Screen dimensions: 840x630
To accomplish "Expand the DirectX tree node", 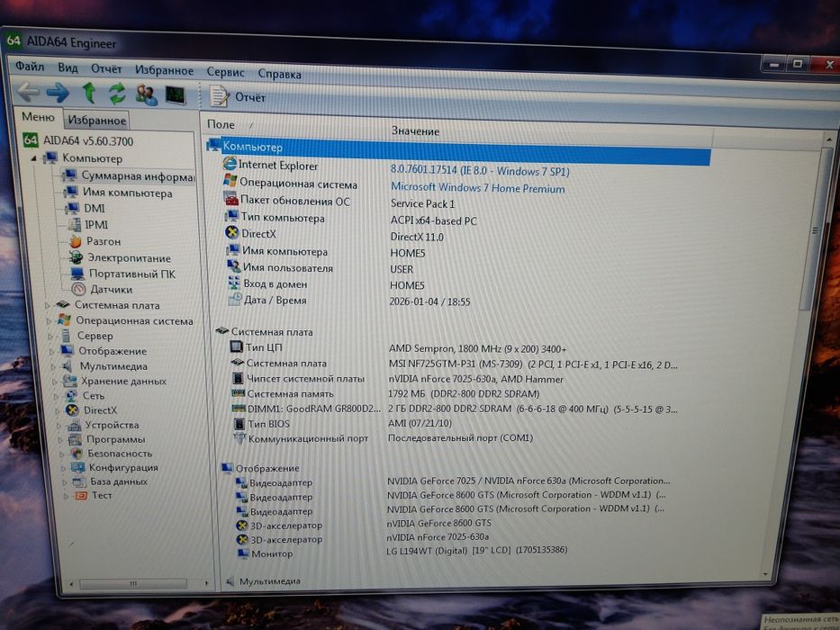I will 58,410.
